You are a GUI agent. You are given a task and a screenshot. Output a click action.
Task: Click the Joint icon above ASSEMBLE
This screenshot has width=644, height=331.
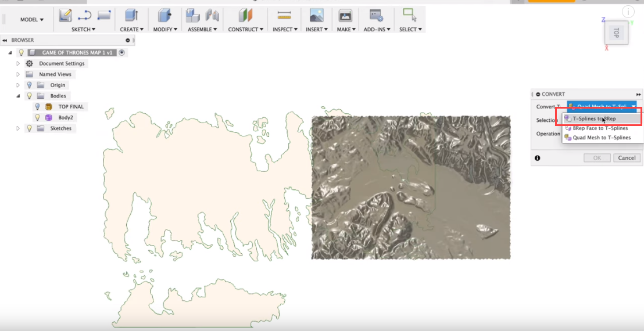pyautogui.click(x=212, y=15)
